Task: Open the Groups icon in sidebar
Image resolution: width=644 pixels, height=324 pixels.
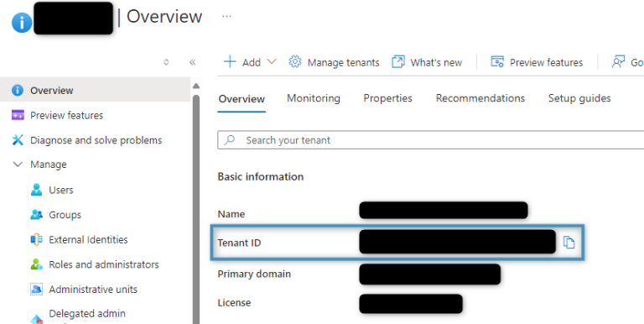Action: click(36, 215)
